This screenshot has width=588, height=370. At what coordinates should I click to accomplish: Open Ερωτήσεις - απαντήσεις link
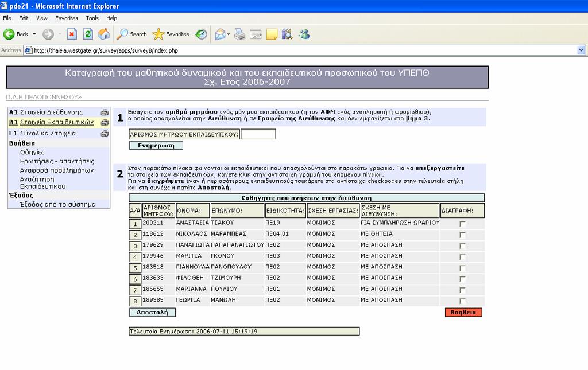[57, 161]
